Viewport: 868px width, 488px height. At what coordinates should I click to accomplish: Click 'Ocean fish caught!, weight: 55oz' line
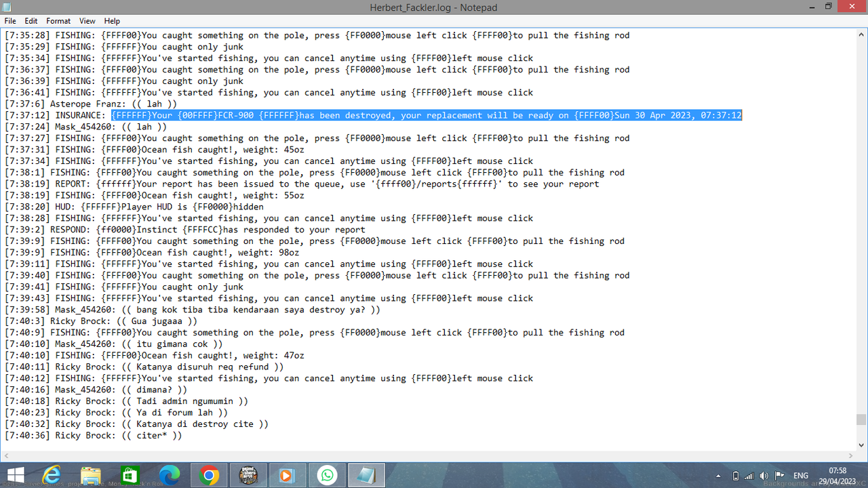[x=155, y=195]
